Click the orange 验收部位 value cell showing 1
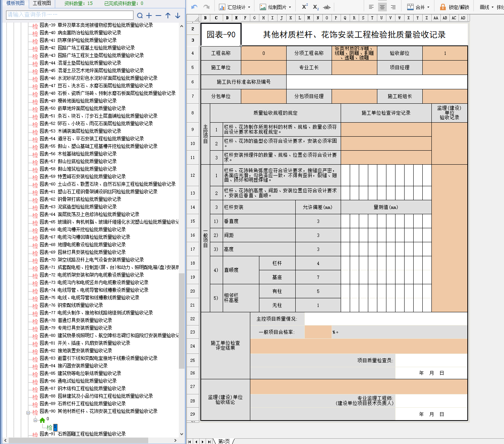 (x=445, y=53)
